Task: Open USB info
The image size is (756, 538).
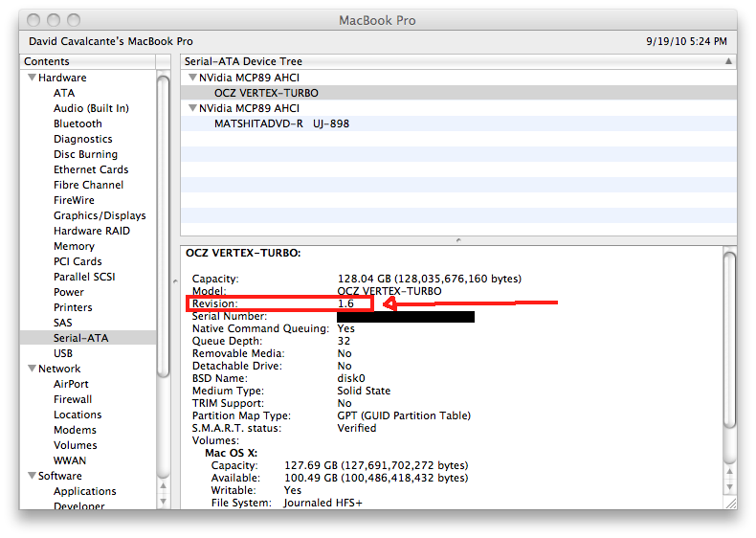Action: coord(62,353)
